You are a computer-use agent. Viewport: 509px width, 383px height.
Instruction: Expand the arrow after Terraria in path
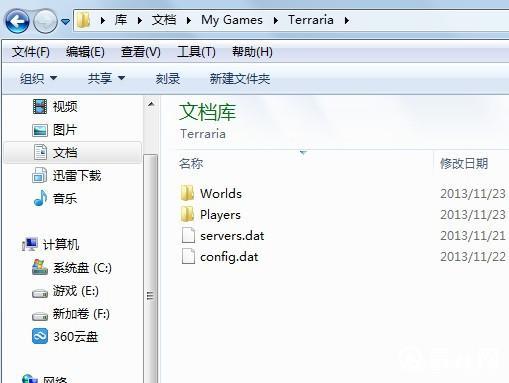coord(347,21)
